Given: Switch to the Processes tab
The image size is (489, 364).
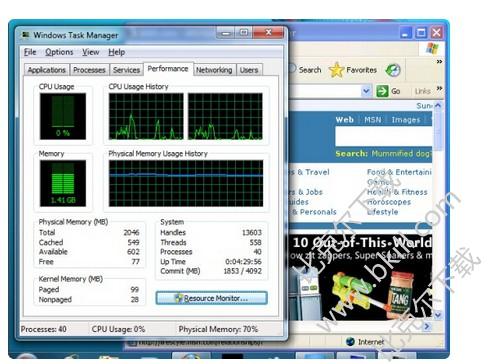Looking at the screenshot, I should pos(89,70).
